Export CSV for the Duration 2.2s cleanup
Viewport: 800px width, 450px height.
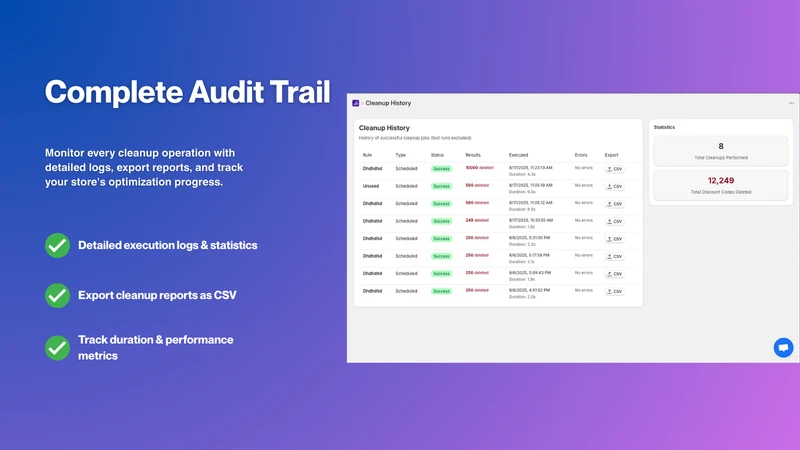click(614, 239)
